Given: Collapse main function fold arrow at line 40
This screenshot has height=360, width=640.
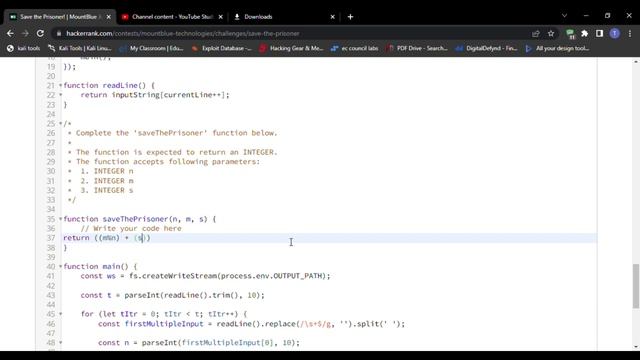Looking at the screenshot, I should click(x=60, y=267).
